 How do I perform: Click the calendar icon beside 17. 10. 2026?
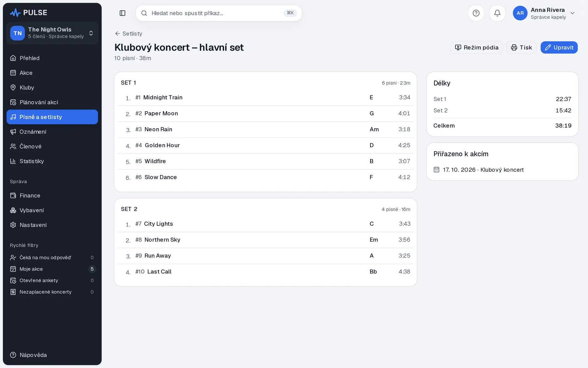click(x=436, y=169)
